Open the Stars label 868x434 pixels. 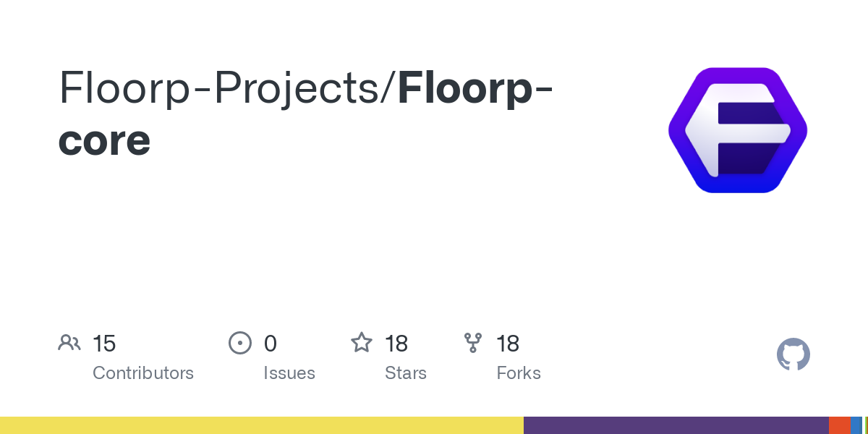click(x=406, y=373)
